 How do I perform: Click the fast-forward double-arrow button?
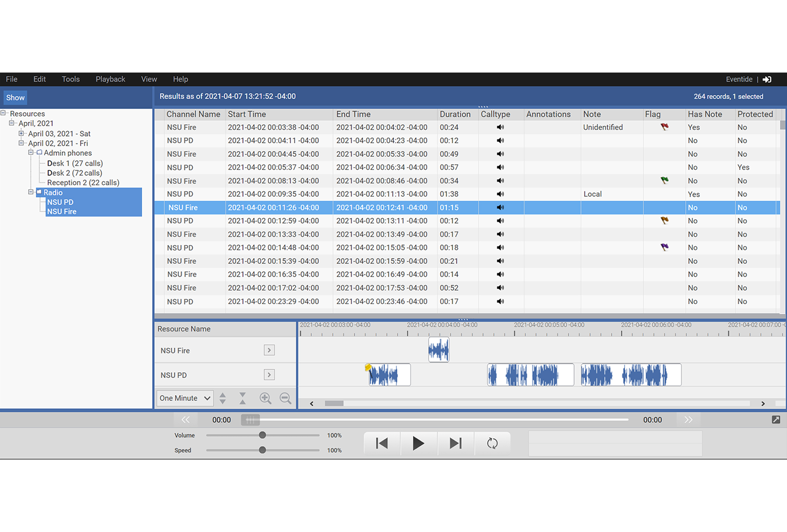[688, 420]
